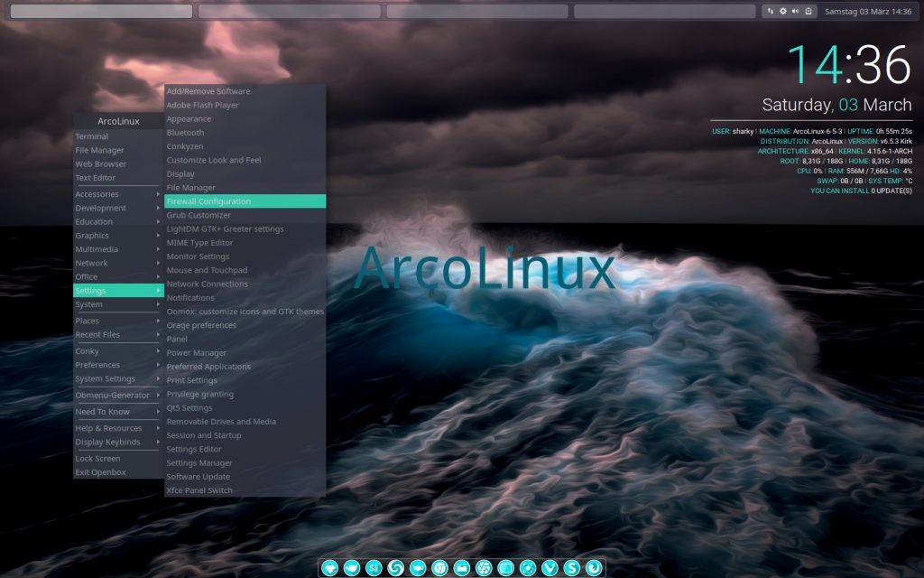Launch GIMP from the dock
The height and width of the screenshot is (578, 924).
330,567
